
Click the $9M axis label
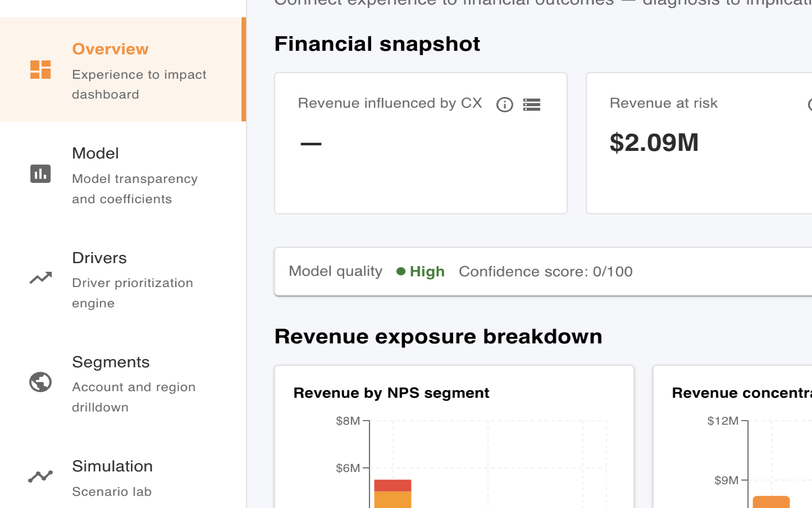(727, 480)
